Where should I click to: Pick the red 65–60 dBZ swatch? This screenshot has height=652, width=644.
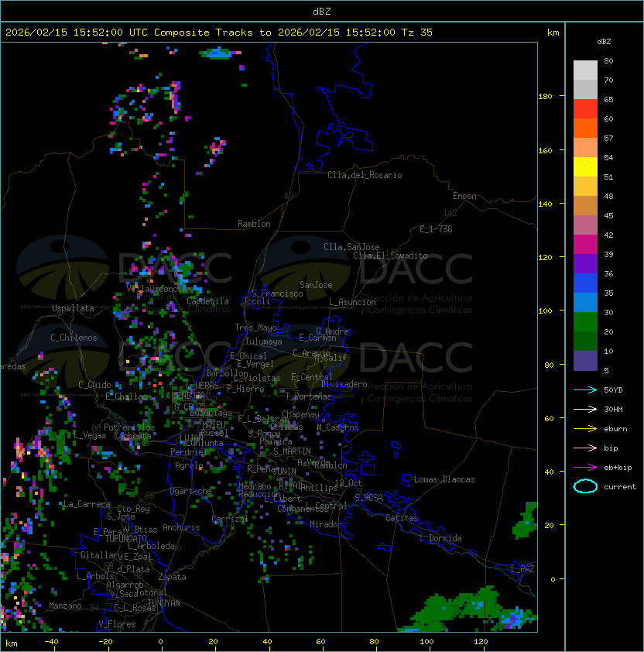point(585,109)
